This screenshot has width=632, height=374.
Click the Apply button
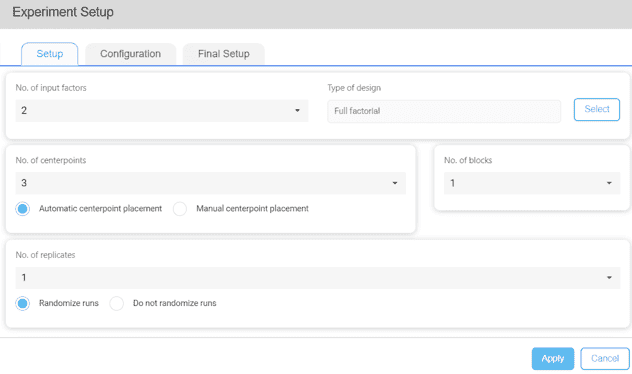[553, 358]
